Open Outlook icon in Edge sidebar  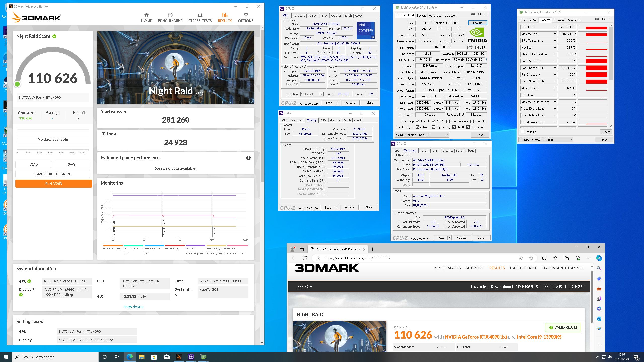(x=599, y=319)
